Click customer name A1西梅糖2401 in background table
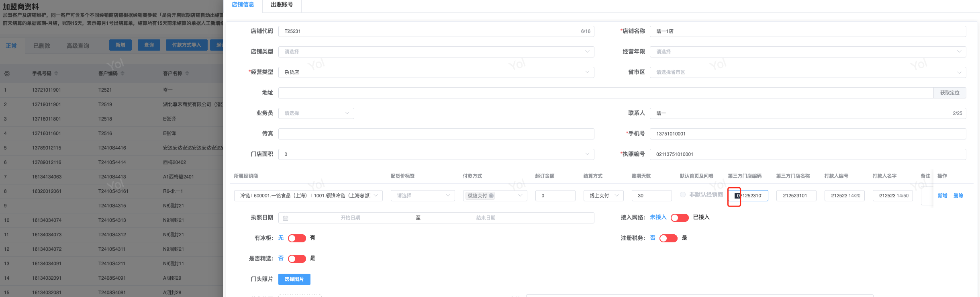The image size is (980, 297). pos(178,177)
